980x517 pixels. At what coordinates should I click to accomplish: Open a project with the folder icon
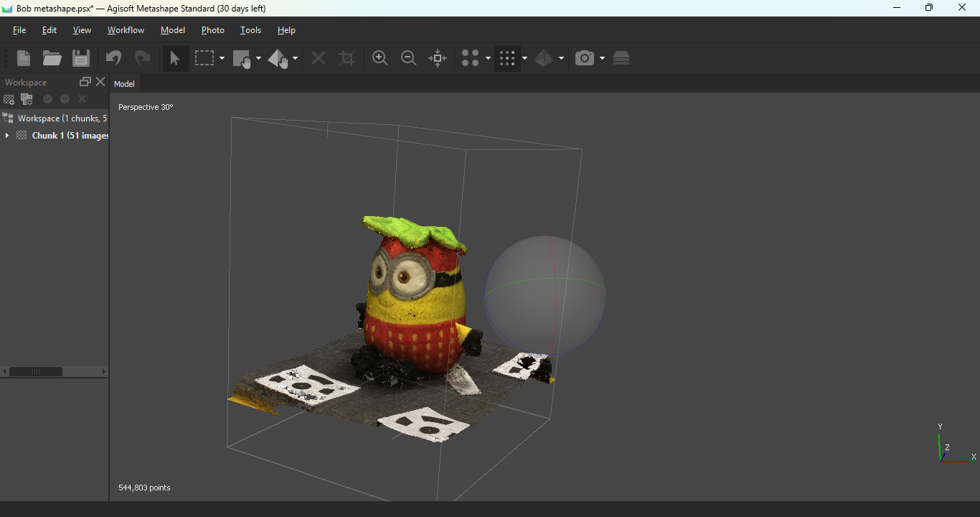(x=52, y=58)
